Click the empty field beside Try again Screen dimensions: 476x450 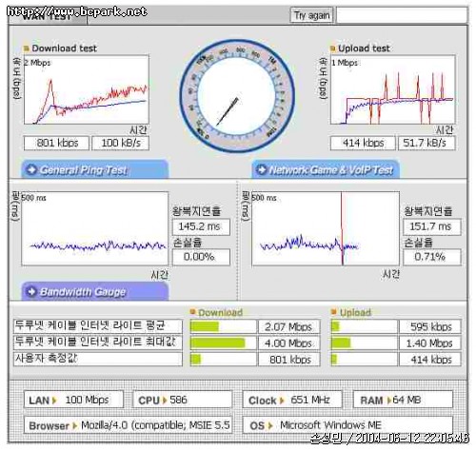tap(402, 15)
